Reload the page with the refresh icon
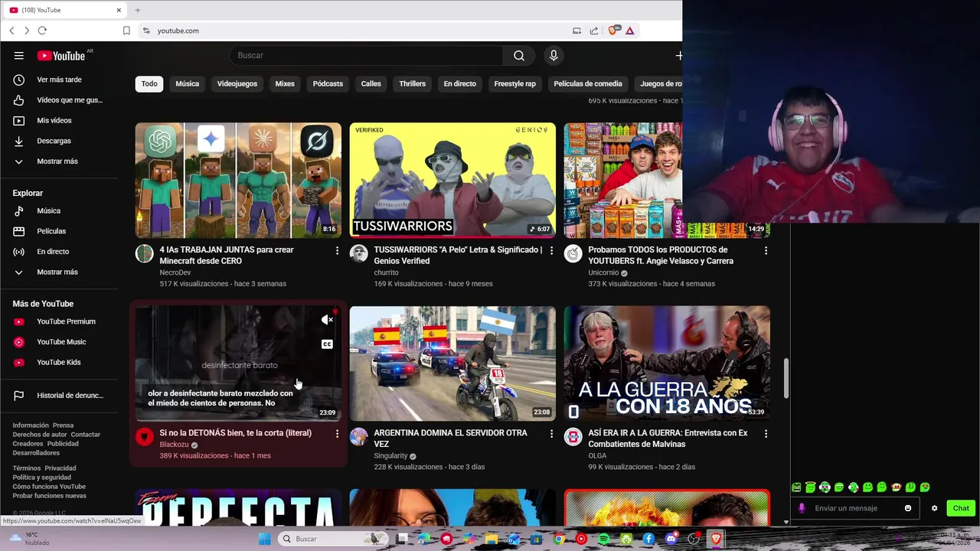Screen dimensions: 980x551 [42, 31]
